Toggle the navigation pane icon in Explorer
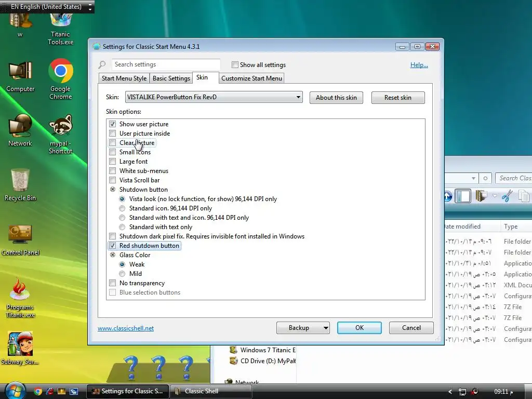Image resolution: width=532 pixels, height=399 pixels. click(463, 196)
